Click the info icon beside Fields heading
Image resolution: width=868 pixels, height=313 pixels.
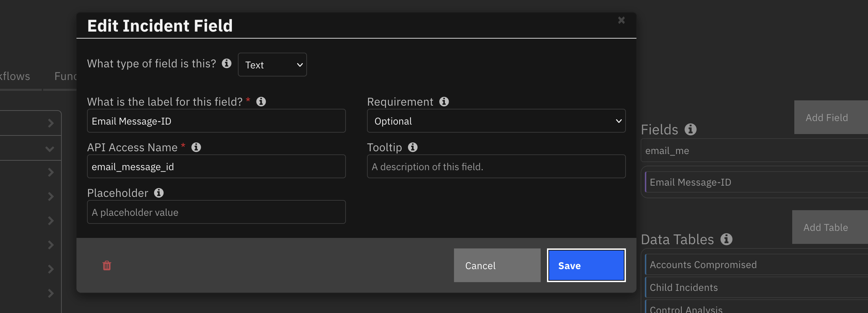pyautogui.click(x=690, y=129)
